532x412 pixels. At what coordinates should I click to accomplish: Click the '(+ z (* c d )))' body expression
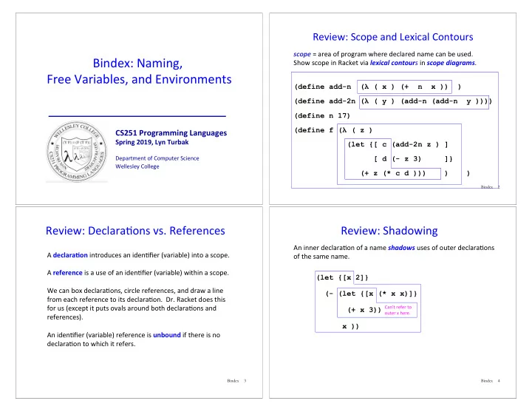(393, 173)
